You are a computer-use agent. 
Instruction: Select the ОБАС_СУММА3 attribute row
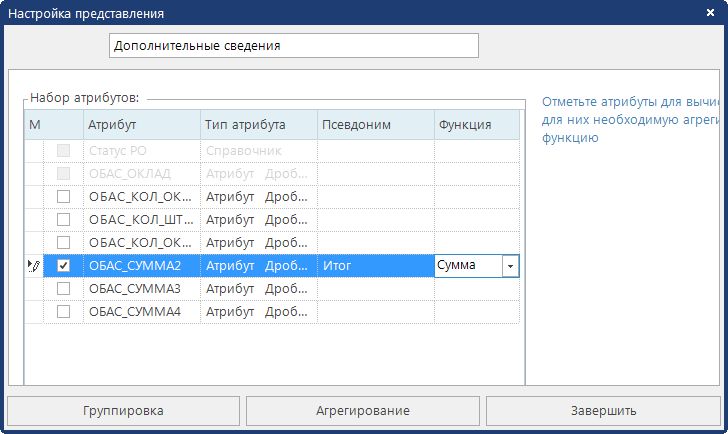(x=140, y=289)
